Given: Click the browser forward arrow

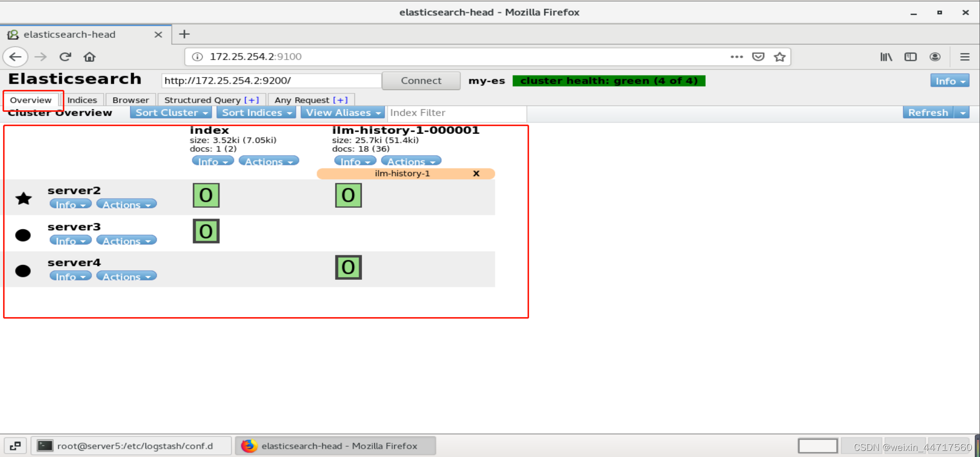Looking at the screenshot, I should coord(40,57).
